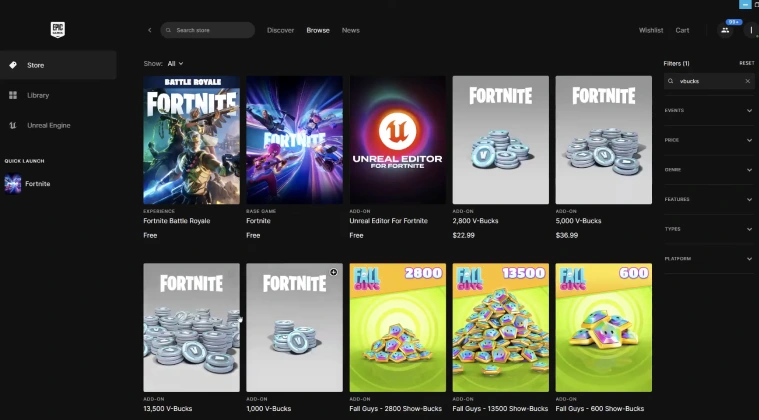Click the "2,800 V-Bucks" title text
This screenshot has height=420, width=759.
[475, 221]
